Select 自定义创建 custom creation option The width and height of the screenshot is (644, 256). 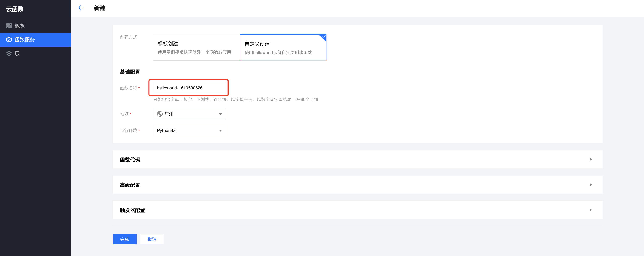coord(283,47)
